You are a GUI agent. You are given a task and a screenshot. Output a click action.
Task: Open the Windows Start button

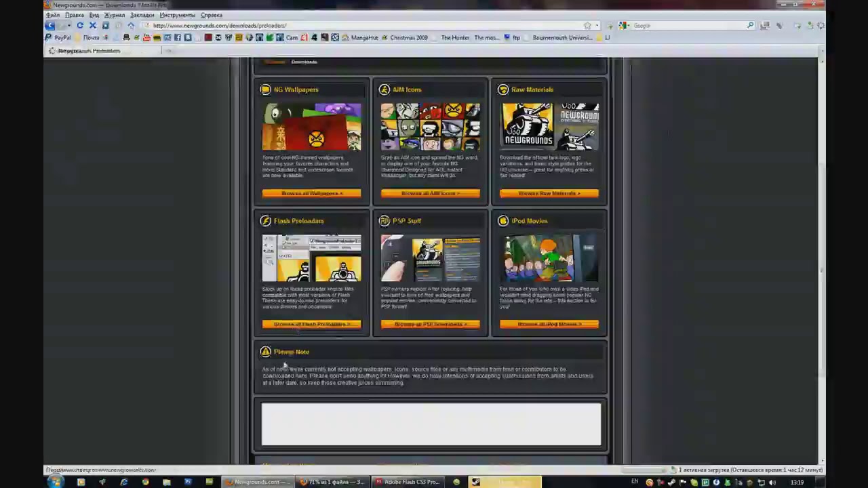[56, 482]
